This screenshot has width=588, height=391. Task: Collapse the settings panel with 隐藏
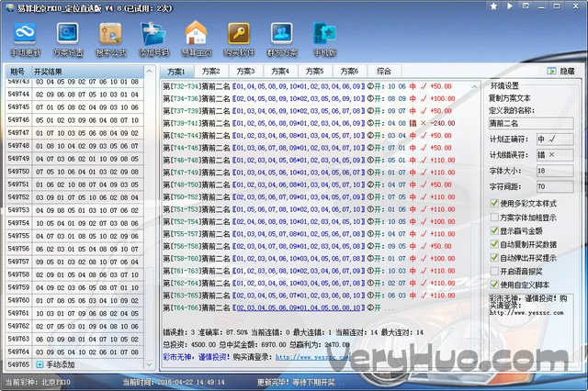(x=560, y=71)
